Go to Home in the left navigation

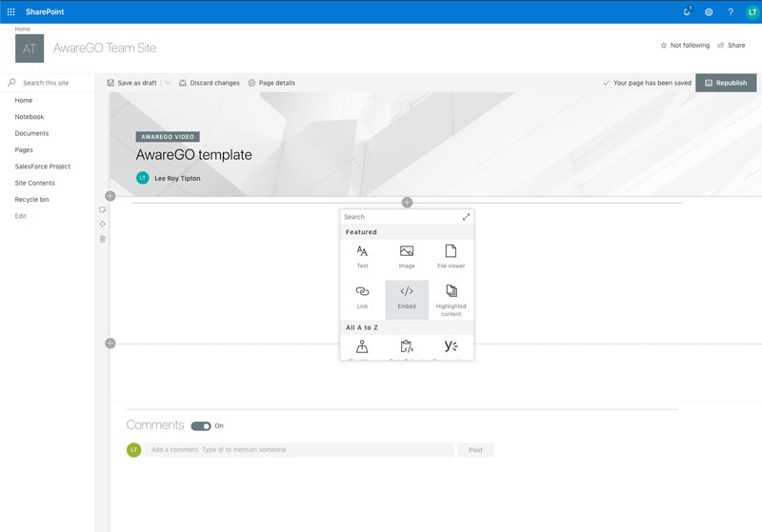click(x=24, y=101)
